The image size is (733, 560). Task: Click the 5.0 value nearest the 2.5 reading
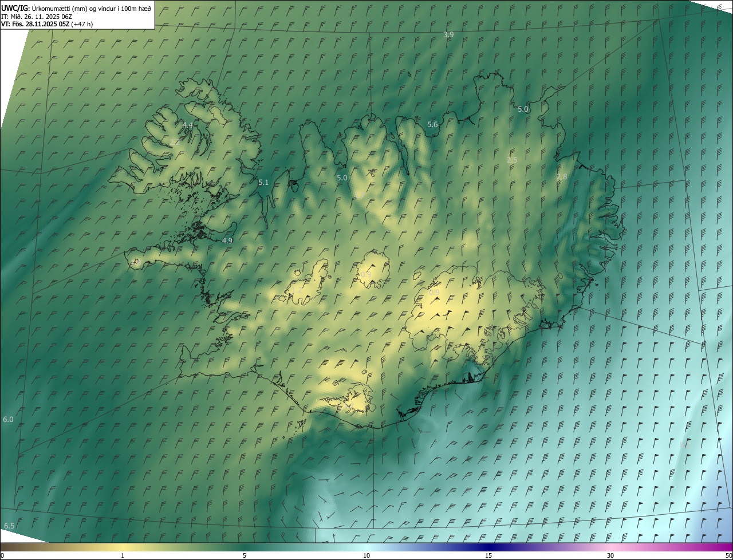pos(523,109)
